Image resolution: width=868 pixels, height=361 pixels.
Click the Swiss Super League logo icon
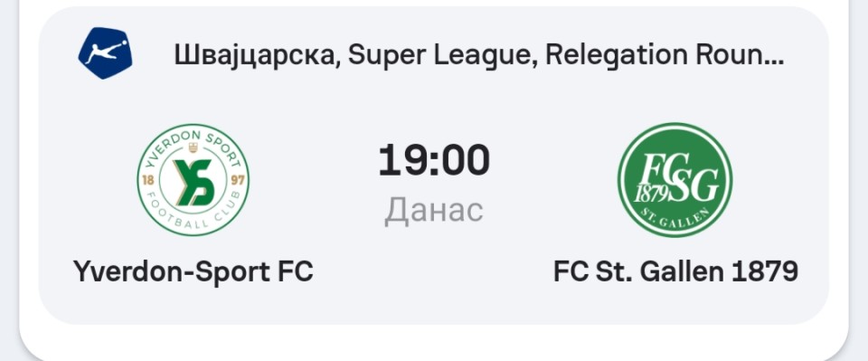105,53
